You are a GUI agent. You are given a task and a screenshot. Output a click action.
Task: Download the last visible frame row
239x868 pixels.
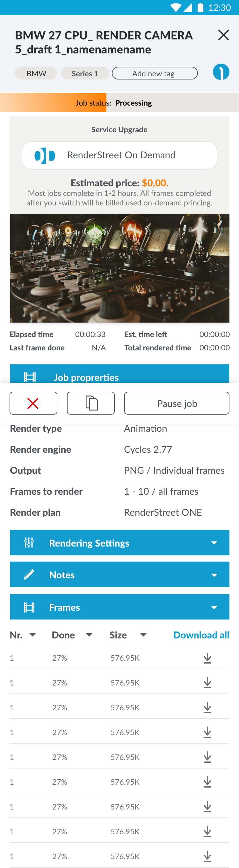(207, 856)
